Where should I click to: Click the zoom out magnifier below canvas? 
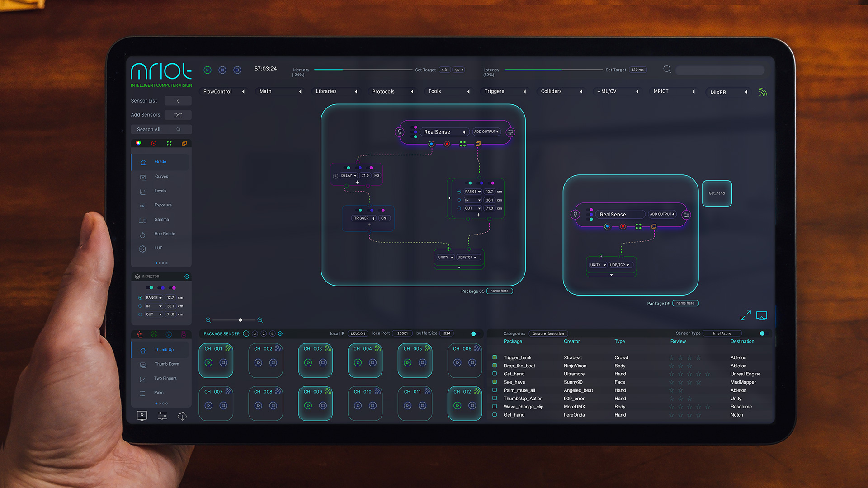260,320
